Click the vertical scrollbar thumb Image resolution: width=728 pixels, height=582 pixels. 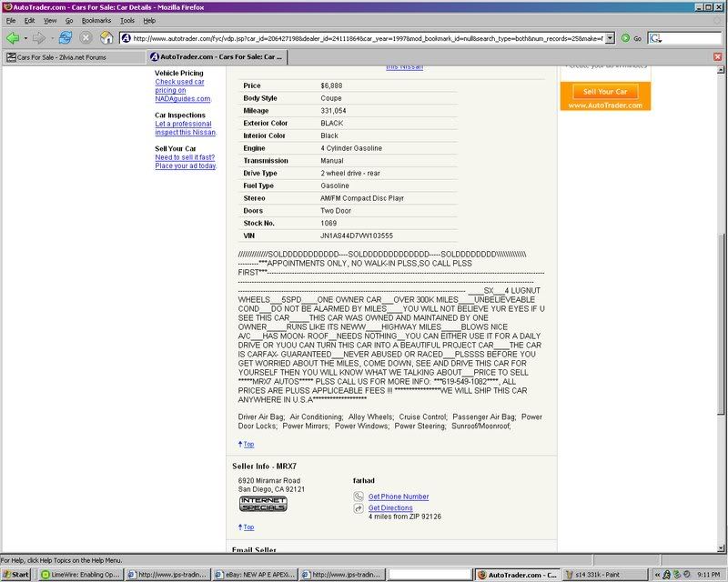[x=720, y=324]
